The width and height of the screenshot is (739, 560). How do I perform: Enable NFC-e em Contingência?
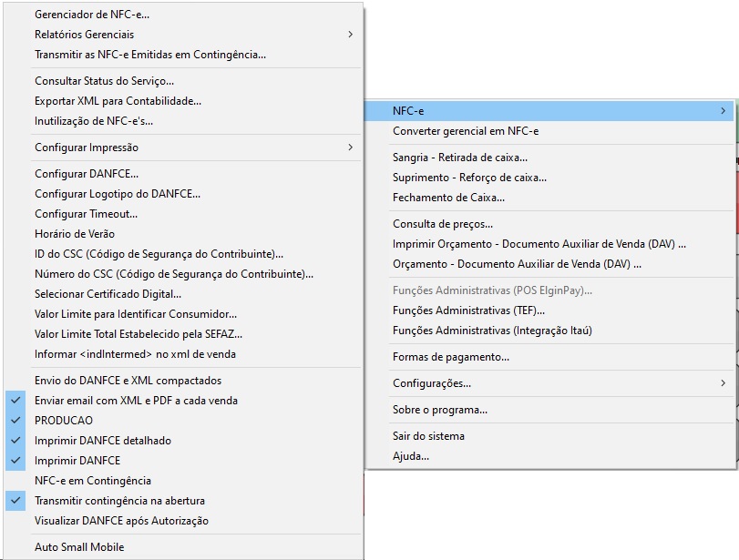93,481
